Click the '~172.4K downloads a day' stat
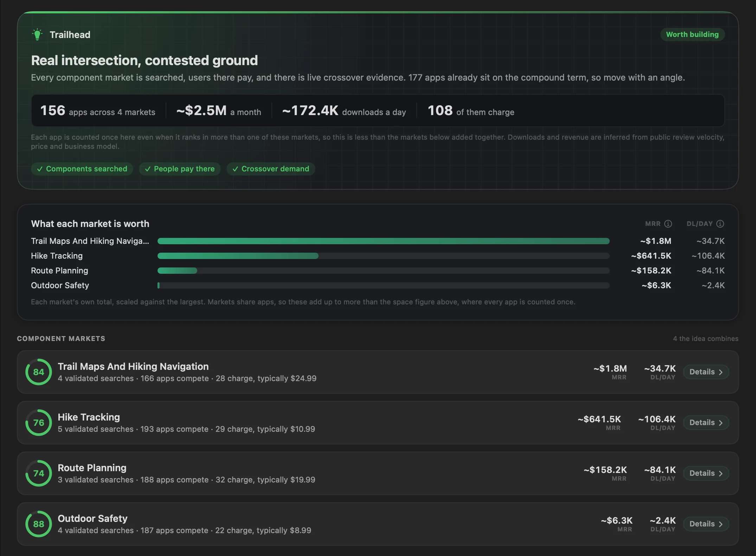 click(x=344, y=111)
